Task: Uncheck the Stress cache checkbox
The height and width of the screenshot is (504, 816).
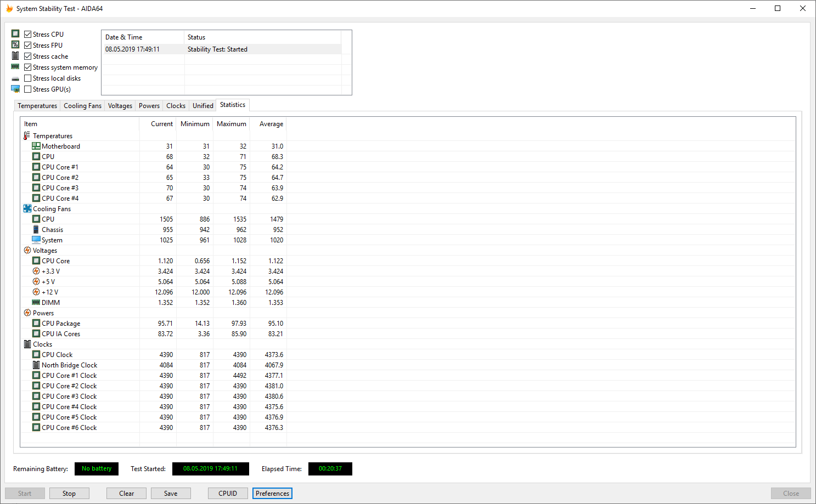Action: point(27,56)
